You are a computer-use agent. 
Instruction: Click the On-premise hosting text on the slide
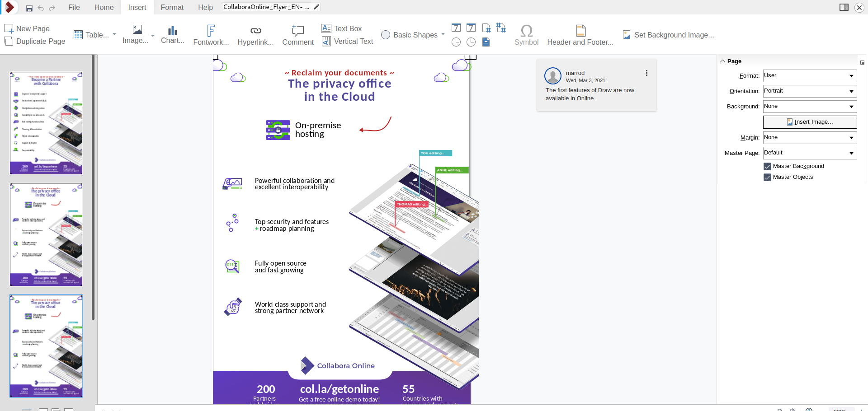click(x=318, y=129)
